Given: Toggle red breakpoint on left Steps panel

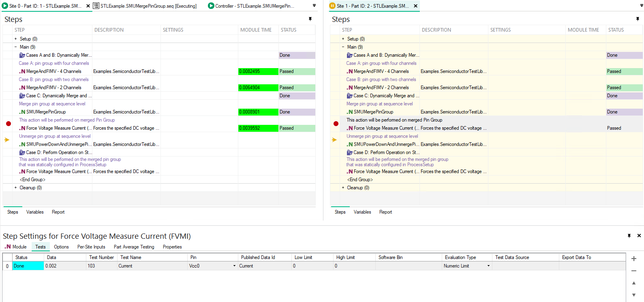Looking at the screenshot, I should coord(9,124).
